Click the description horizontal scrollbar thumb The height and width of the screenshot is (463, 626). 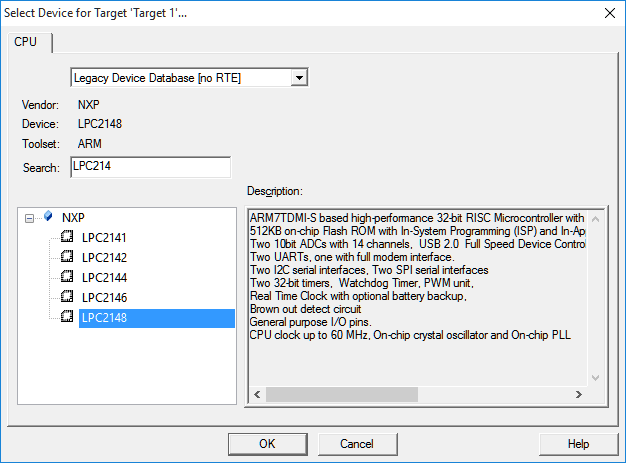point(342,395)
